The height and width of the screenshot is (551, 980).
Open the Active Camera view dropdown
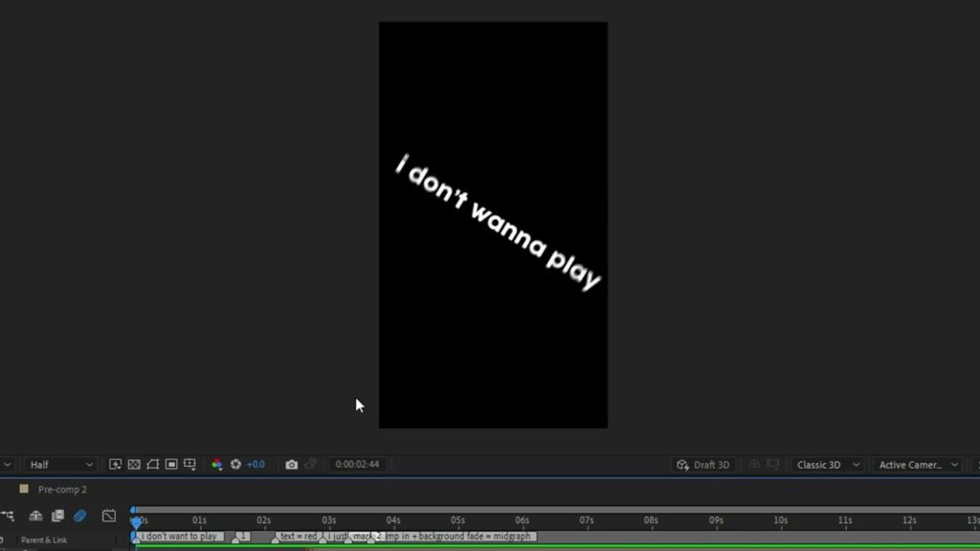coord(917,465)
